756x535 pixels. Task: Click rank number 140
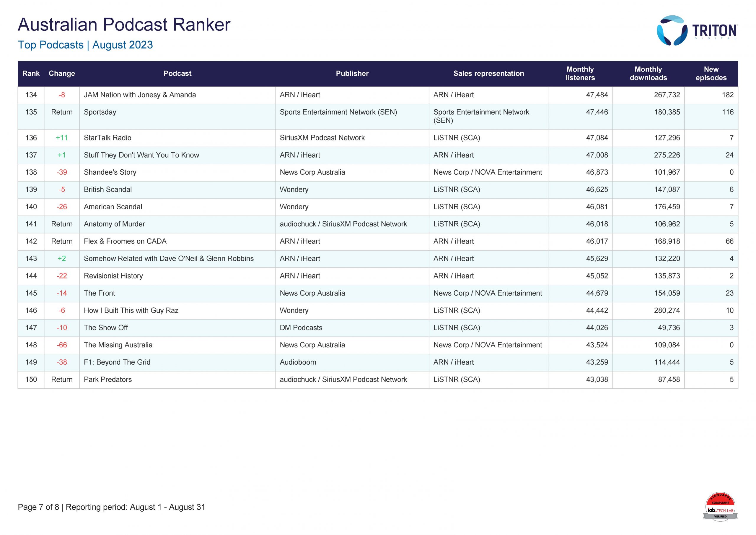pyautogui.click(x=31, y=207)
